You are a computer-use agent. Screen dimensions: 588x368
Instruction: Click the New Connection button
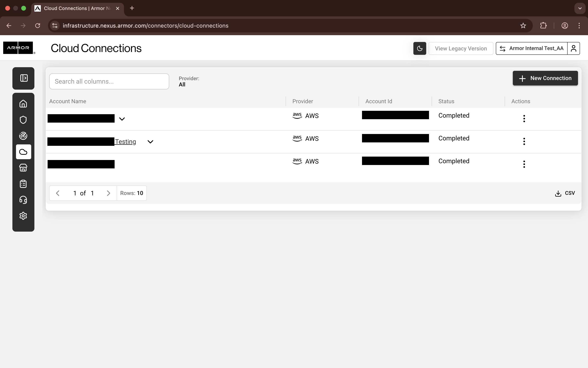[x=545, y=78]
